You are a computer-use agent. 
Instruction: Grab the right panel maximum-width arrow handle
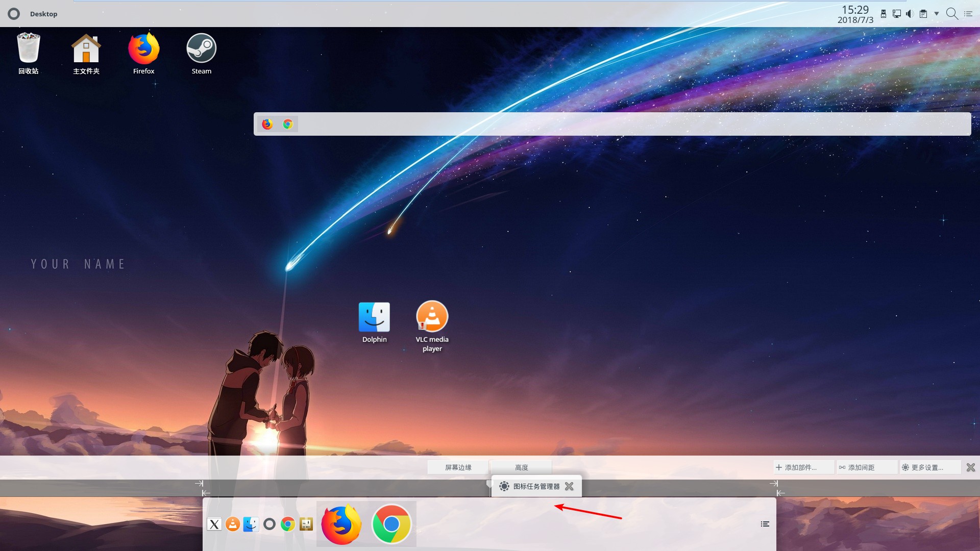pyautogui.click(x=774, y=483)
